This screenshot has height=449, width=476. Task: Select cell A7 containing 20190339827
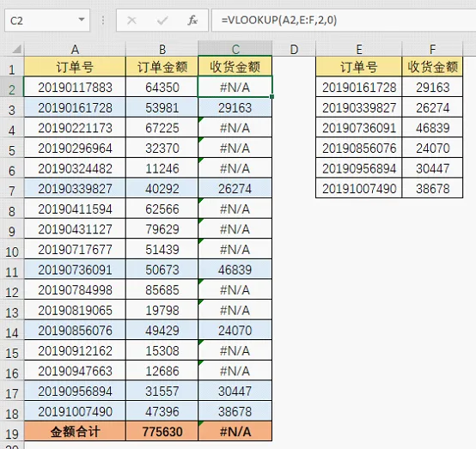75,188
